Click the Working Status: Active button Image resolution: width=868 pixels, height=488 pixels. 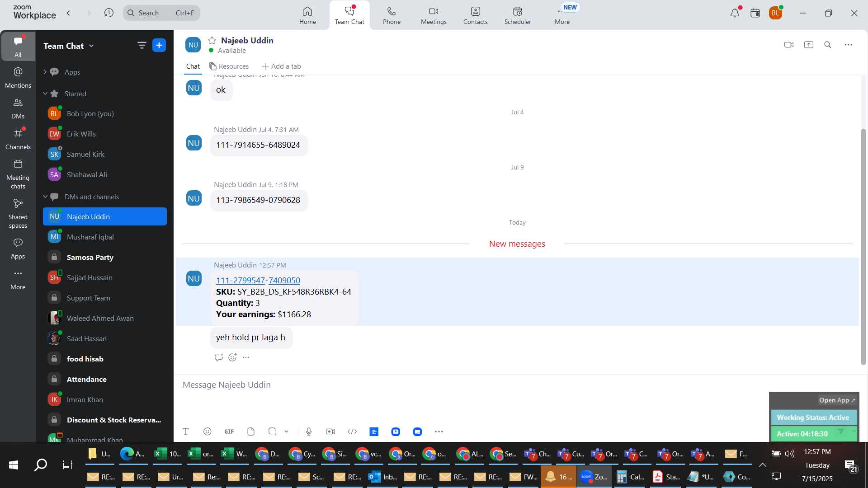pos(814,418)
